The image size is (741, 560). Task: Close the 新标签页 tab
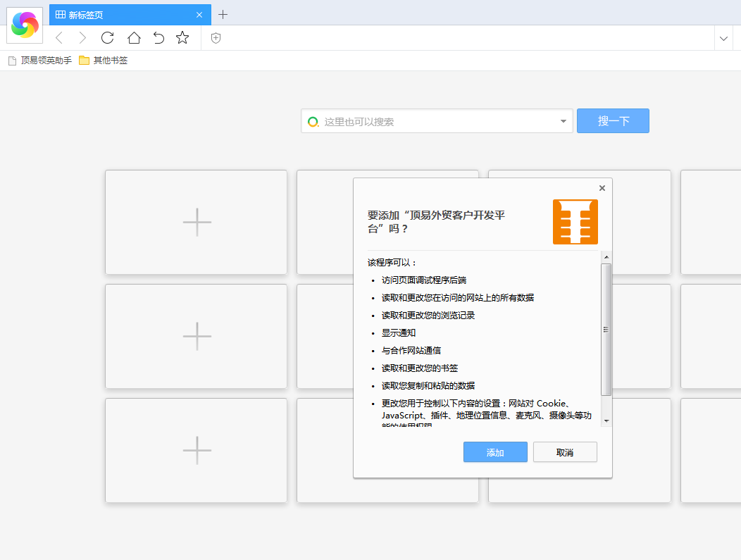(x=199, y=15)
